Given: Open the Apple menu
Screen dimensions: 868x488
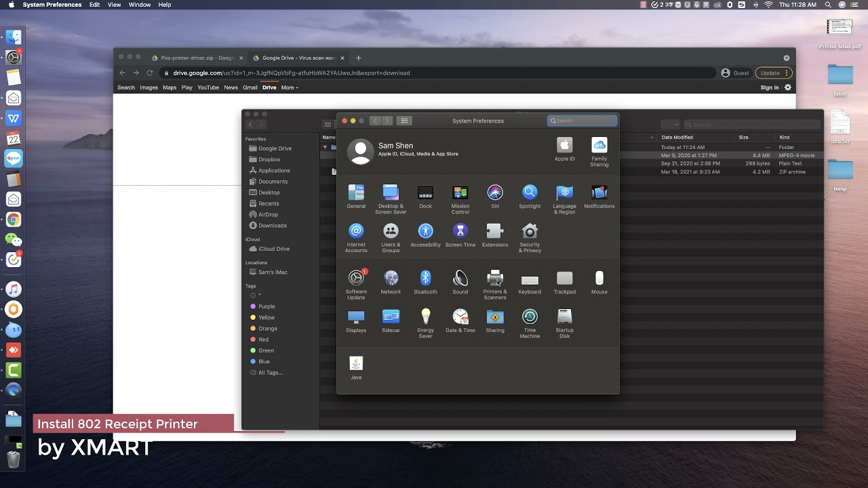Looking at the screenshot, I should 12,5.
